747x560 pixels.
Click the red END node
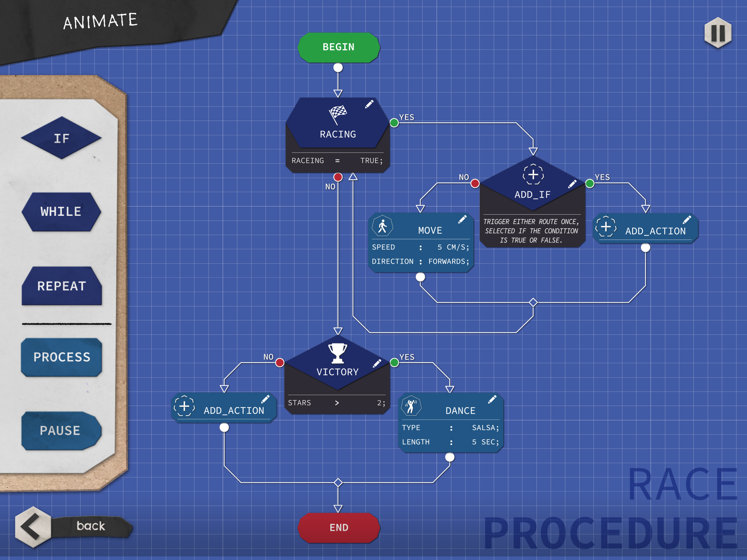pos(339,528)
